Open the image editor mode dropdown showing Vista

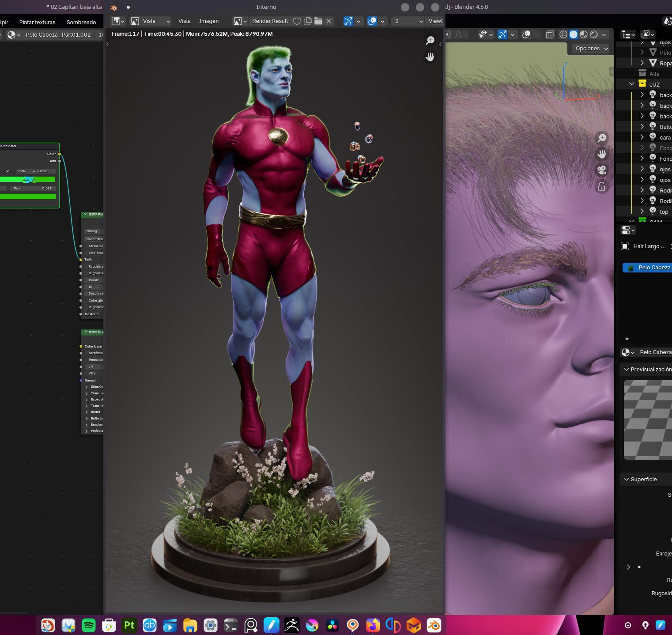pos(150,21)
